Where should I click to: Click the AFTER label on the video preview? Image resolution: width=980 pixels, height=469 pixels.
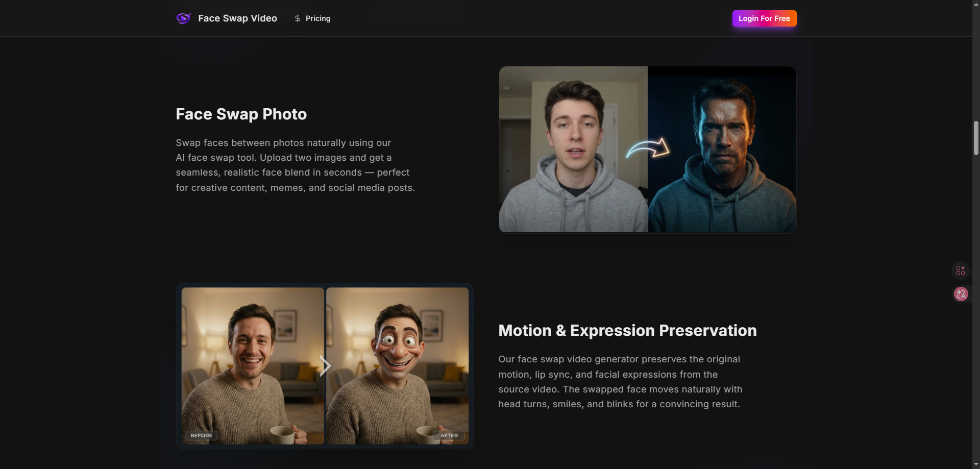click(449, 435)
